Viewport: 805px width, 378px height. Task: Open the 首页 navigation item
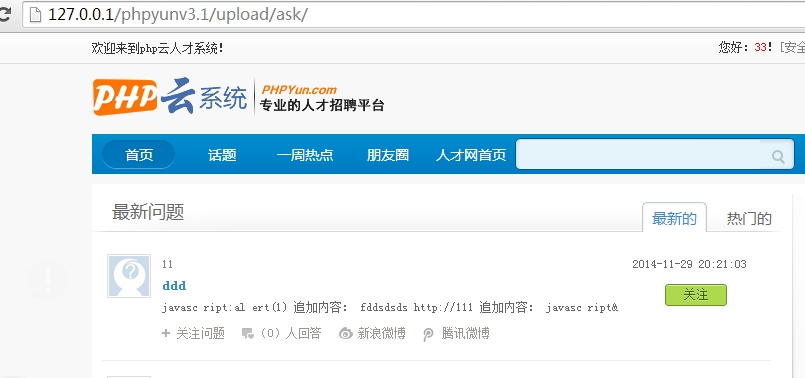coord(139,155)
